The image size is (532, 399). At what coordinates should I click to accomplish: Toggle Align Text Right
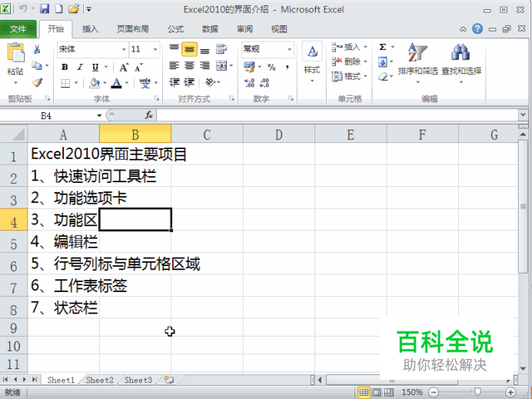[204, 65]
